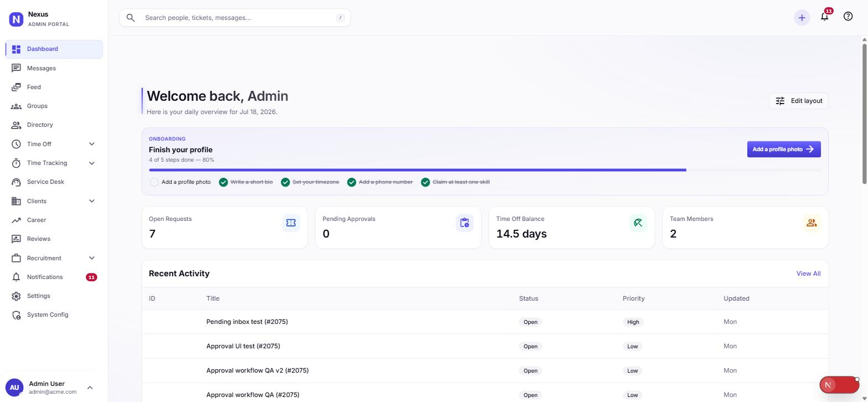This screenshot has height=402, width=868.
Task: Click the AU avatar
Action: [14, 388]
